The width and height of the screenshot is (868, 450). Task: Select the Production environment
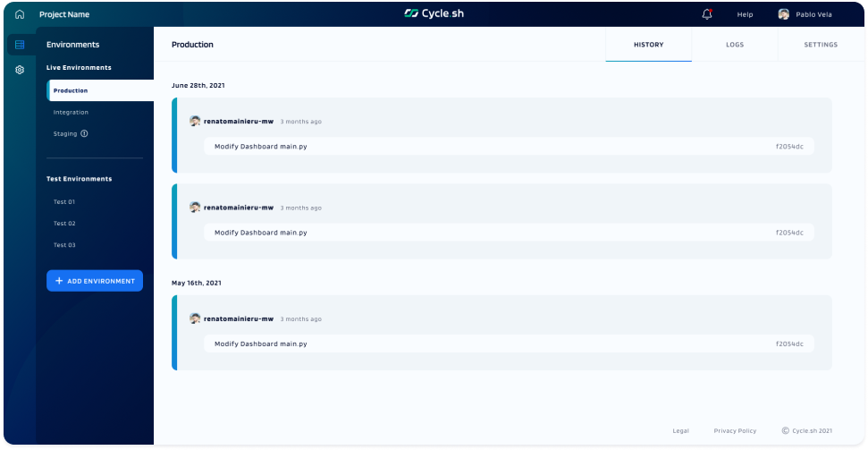71,90
